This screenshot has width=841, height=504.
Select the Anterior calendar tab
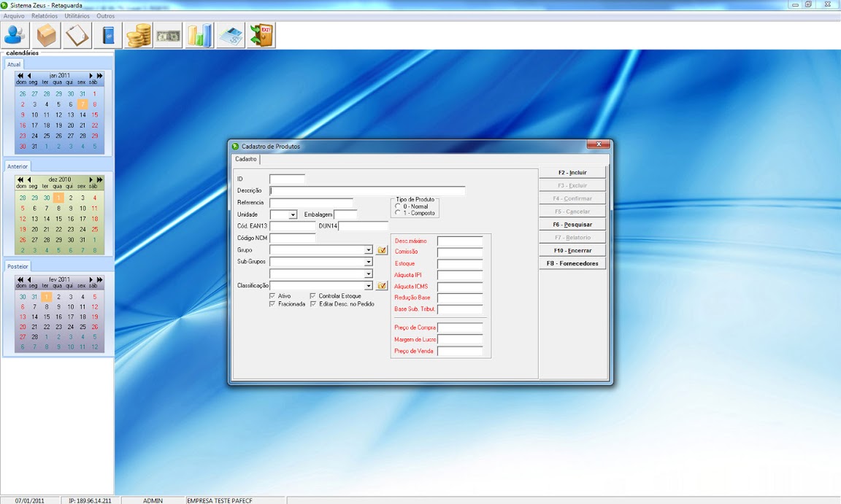pyautogui.click(x=18, y=166)
